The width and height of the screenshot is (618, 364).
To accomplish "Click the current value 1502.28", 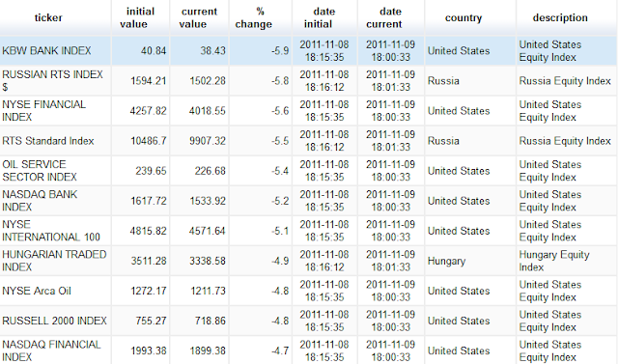I will 208,81.
